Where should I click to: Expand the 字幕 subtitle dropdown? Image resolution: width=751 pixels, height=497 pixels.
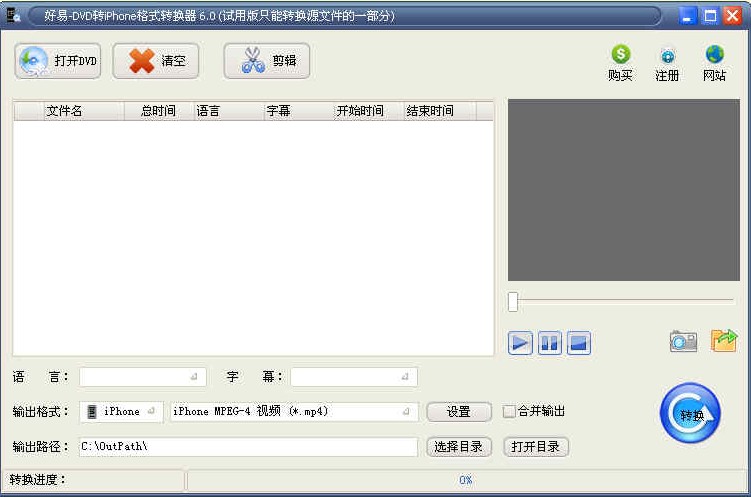pyautogui.click(x=354, y=377)
